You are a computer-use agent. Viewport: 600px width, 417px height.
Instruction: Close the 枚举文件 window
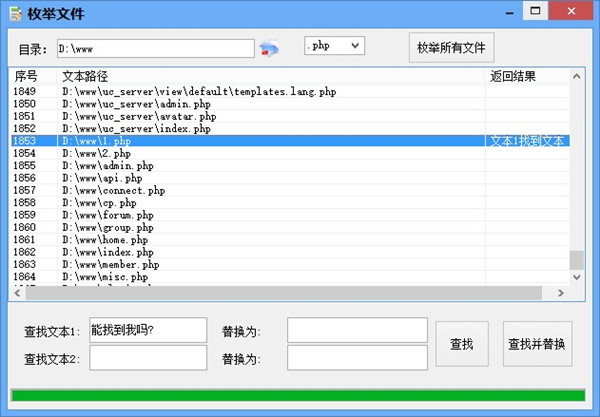[x=571, y=11]
